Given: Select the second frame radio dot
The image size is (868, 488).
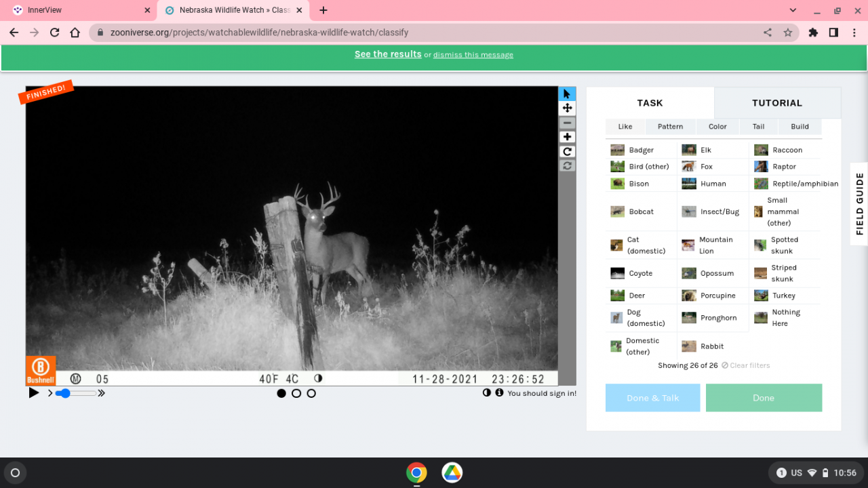Looking at the screenshot, I should coord(296,393).
